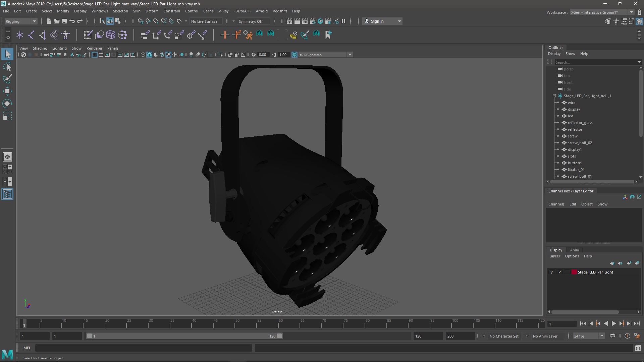644x362 pixels.
Task: Open the viewport Shading menu
Action: click(x=40, y=48)
